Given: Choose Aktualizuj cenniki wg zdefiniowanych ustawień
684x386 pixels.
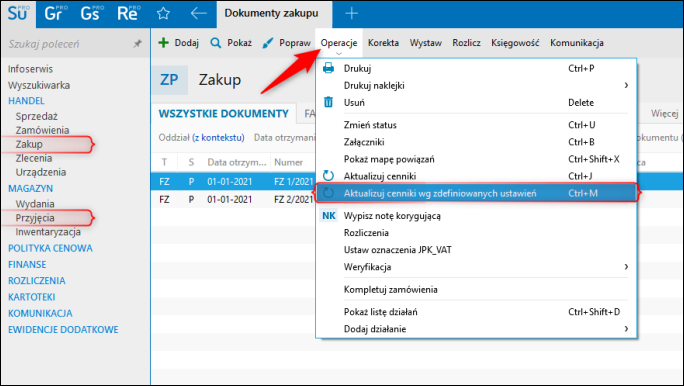Looking at the screenshot, I should pos(476,193).
